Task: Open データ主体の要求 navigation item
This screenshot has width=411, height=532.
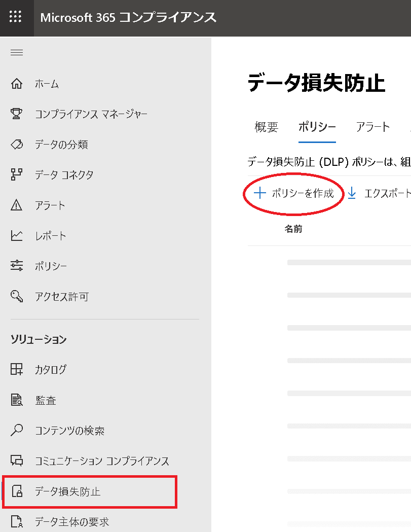Action: coord(72,521)
